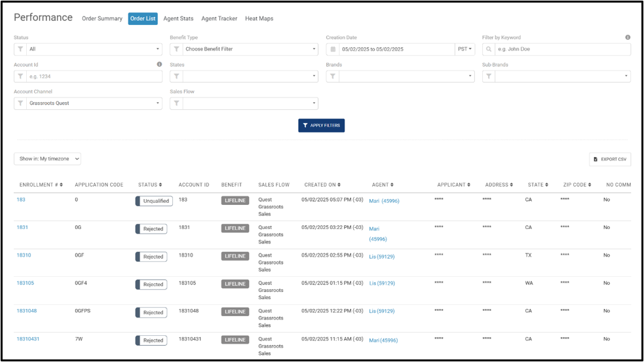
Task: Expand the States dropdown
Action: [x=250, y=77]
